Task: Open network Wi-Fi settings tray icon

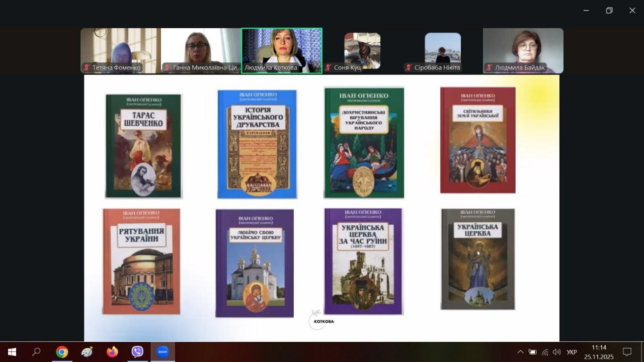Action: 545,352
